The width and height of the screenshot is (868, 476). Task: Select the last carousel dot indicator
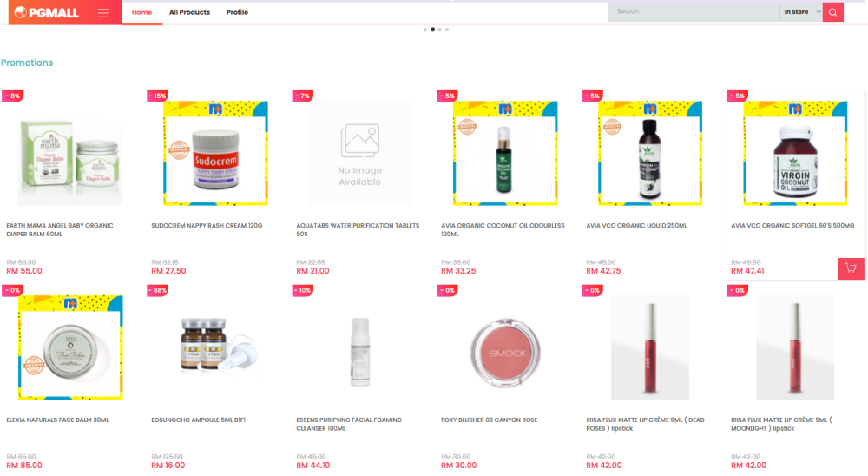(x=447, y=30)
